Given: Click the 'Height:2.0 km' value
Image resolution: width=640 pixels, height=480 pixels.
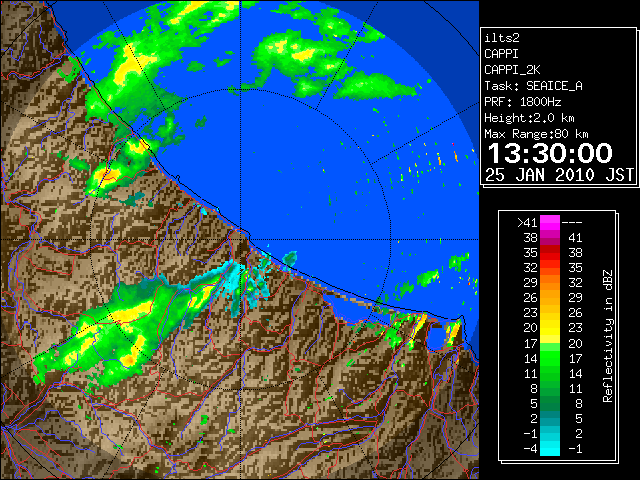Looking at the screenshot, I should pyautogui.click(x=529, y=118).
